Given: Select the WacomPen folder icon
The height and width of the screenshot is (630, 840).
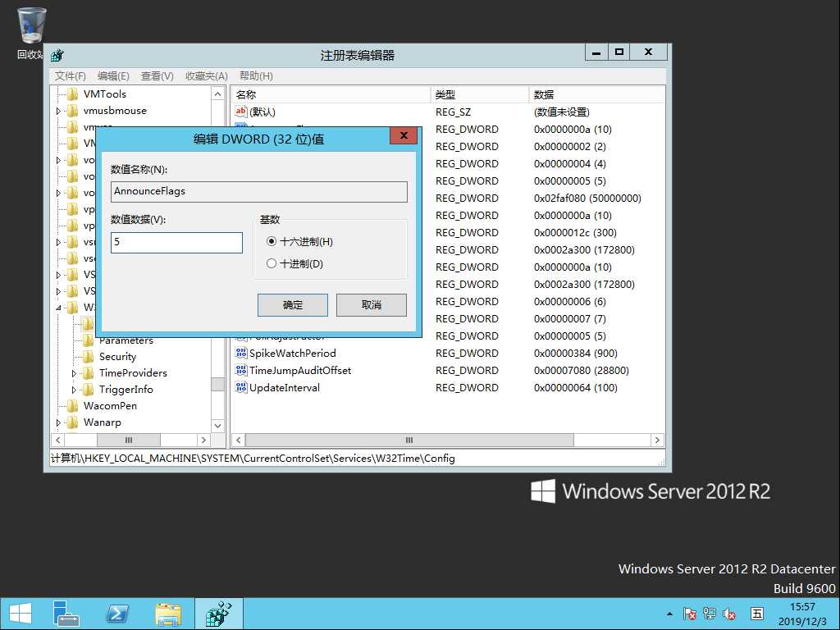Looking at the screenshot, I should point(73,406).
